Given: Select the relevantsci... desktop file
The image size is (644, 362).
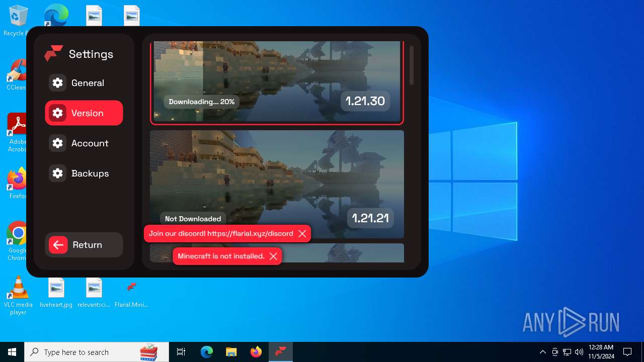Looking at the screenshot, I should [94, 293].
